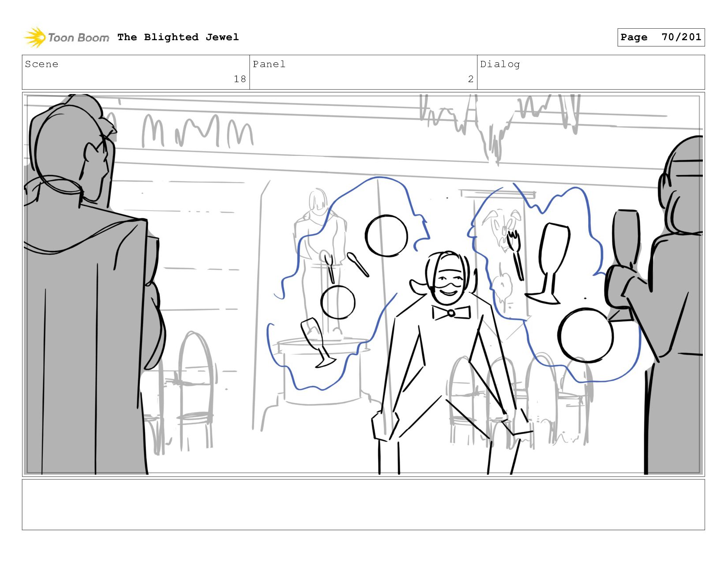Click the 'Page 70/201' box

pos(660,37)
